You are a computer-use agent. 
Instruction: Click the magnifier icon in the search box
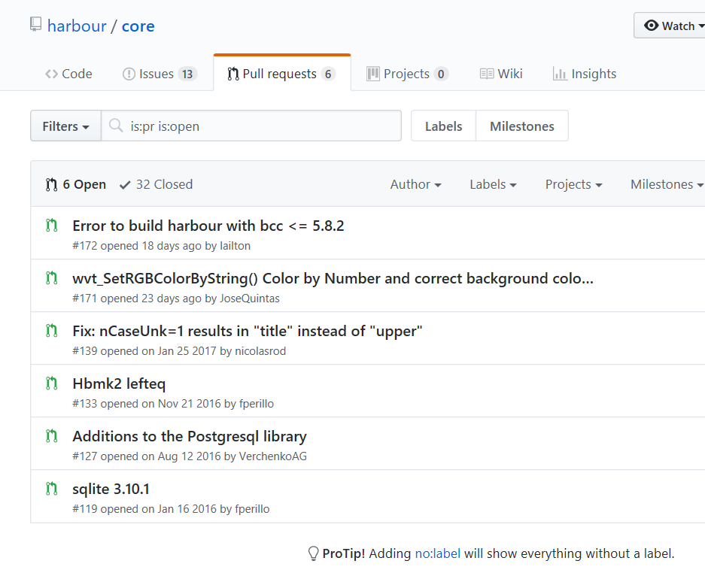116,126
